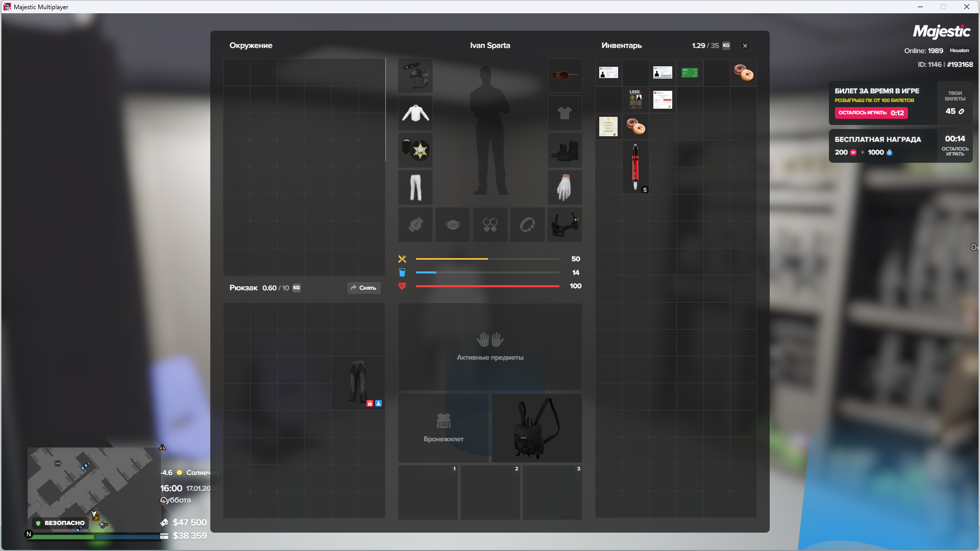This screenshot has height=551, width=980.
Task: Click the sunglasses equipment slot
Action: 565,76
